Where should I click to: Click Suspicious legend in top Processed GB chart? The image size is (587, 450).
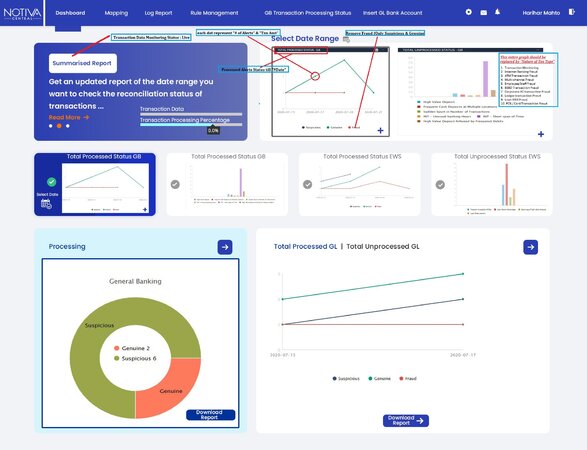click(311, 128)
